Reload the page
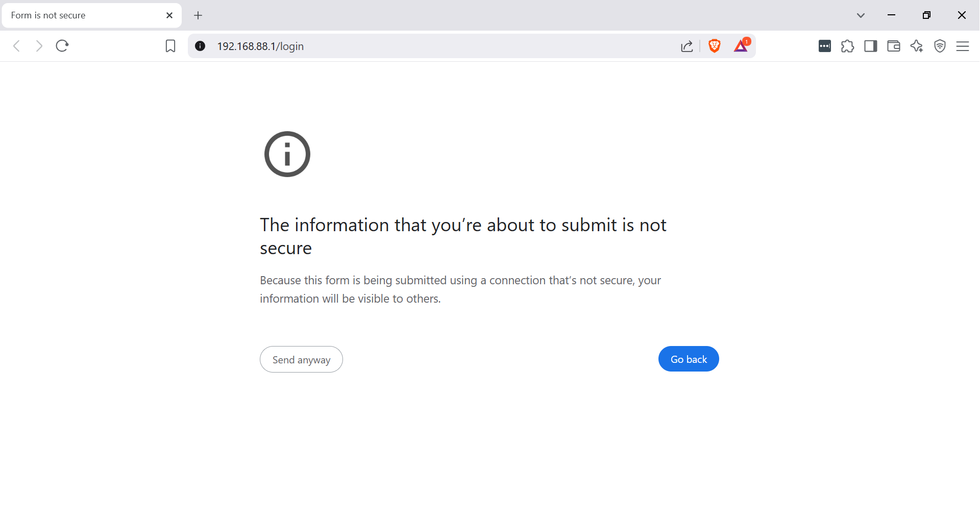 tap(62, 46)
